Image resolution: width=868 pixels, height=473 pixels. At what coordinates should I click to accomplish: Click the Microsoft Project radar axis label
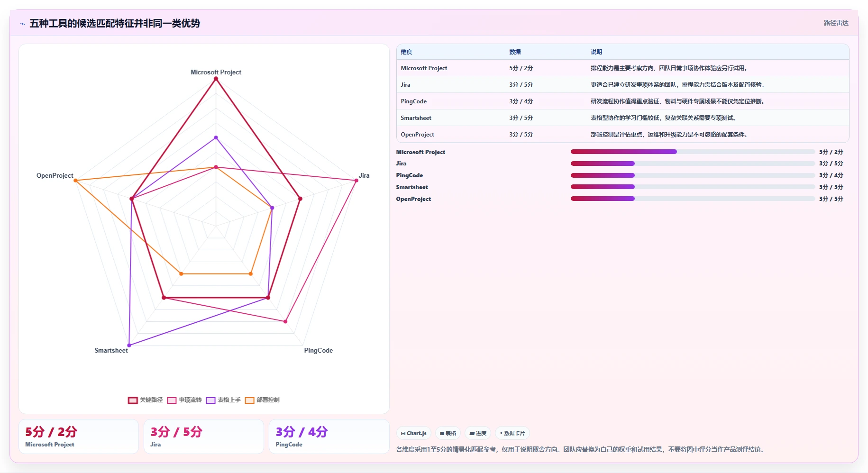coord(216,72)
